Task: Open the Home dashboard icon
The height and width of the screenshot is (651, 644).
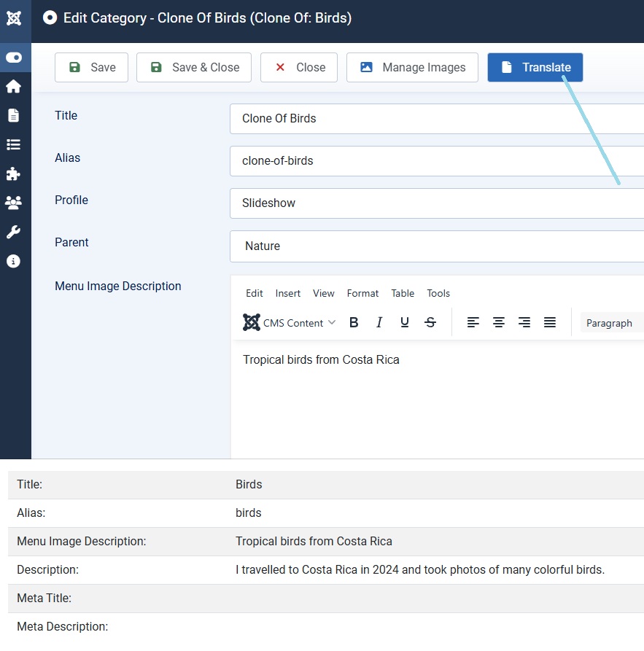Action: click(13, 87)
